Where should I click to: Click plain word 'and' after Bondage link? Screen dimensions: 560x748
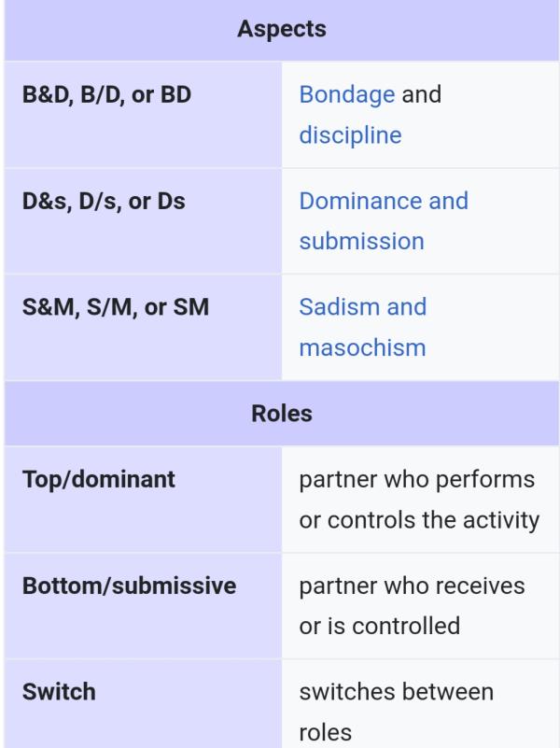421,94
